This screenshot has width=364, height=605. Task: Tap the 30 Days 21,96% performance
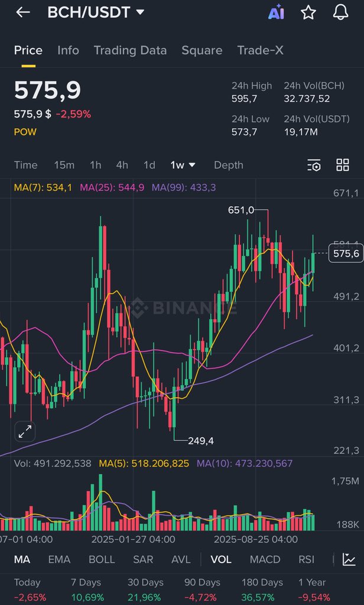coord(145,590)
